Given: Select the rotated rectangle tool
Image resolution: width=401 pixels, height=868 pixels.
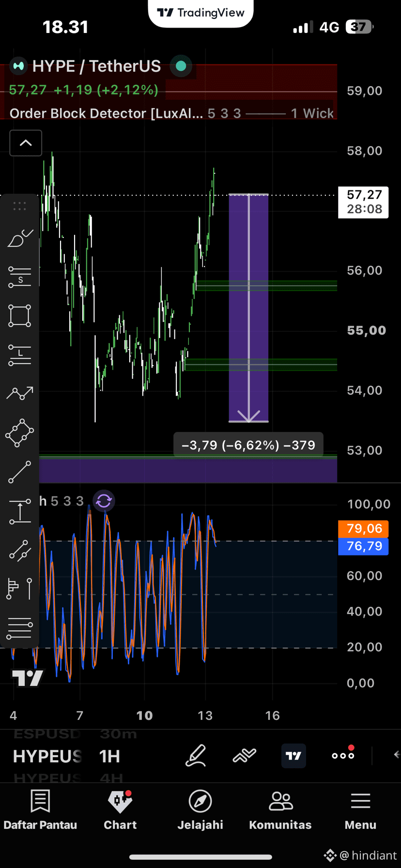Looking at the screenshot, I should click(x=20, y=433).
